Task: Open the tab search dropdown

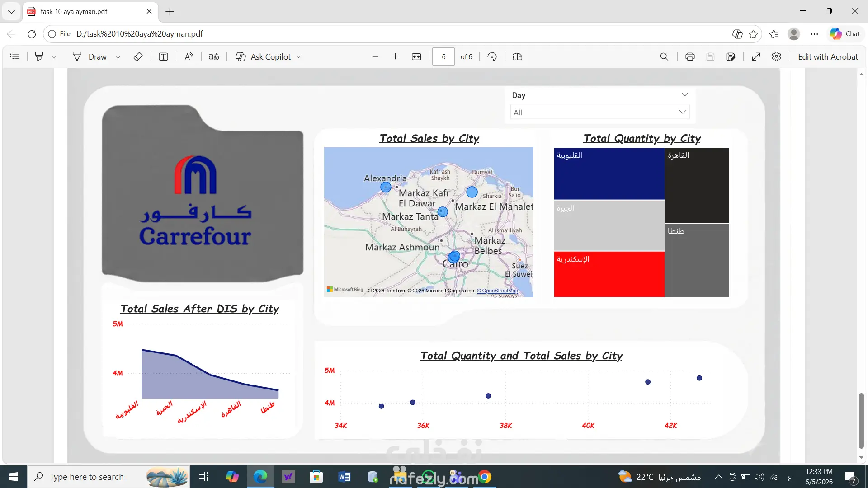Action: click(11, 12)
